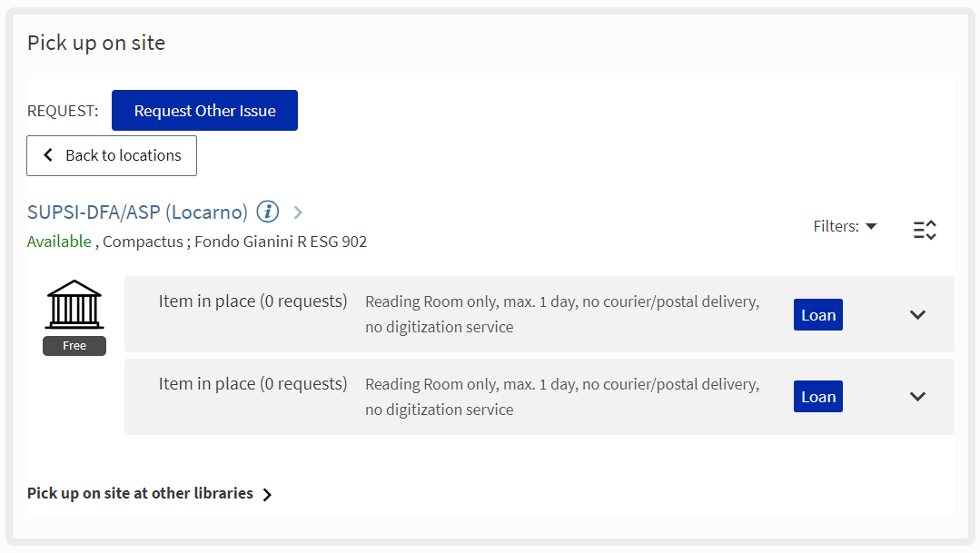
Task: Click the left arrow in Back to locations
Action: tap(49, 155)
